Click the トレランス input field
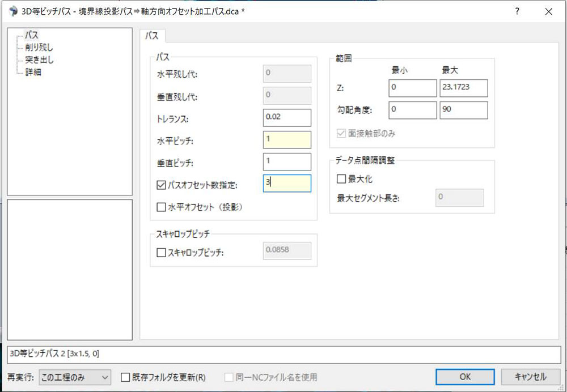 pos(287,117)
